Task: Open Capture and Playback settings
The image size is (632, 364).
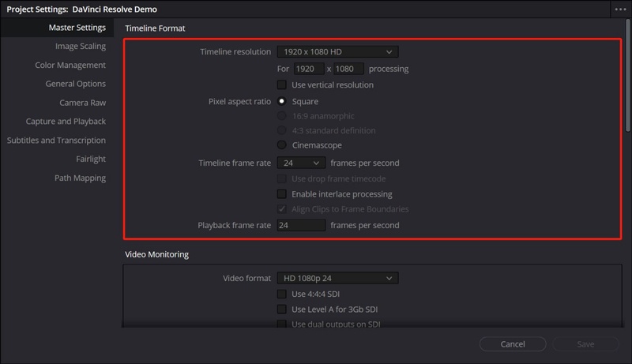Action: (66, 121)
